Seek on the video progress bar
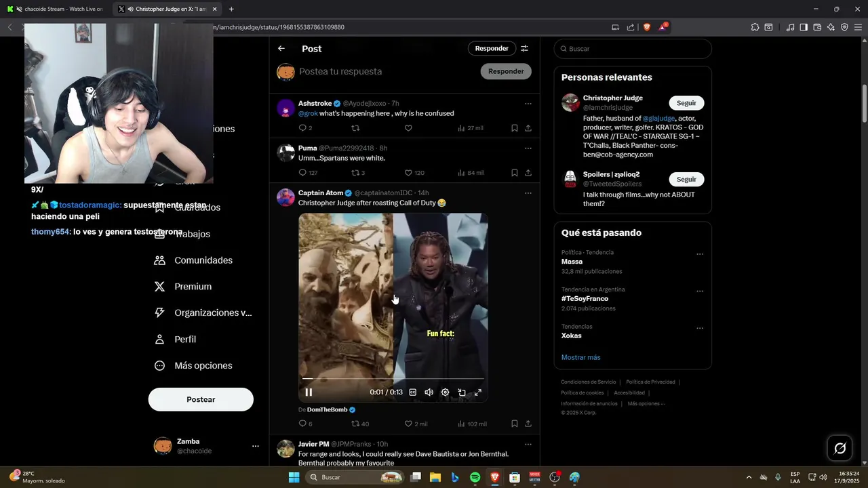 point(393,378)
